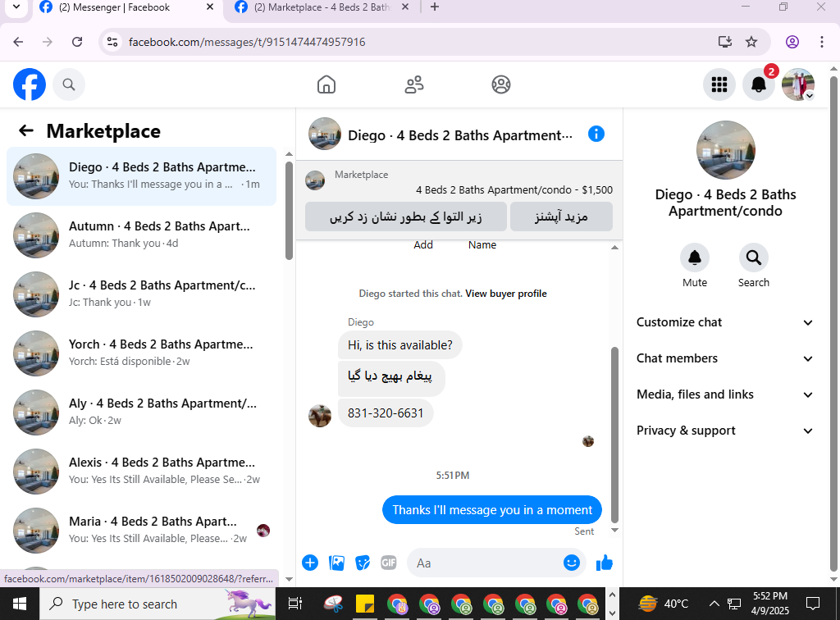This screenshot has width=840, height=620.
Task: Choose a GIF icon
Action: [x=388, y=563]
